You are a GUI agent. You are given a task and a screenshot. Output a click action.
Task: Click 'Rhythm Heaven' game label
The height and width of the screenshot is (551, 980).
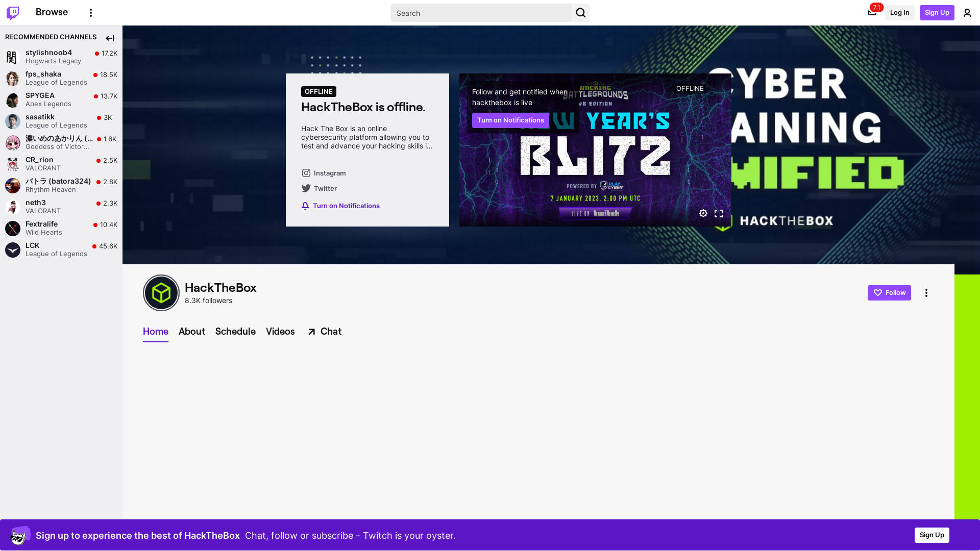pos(51,189)
